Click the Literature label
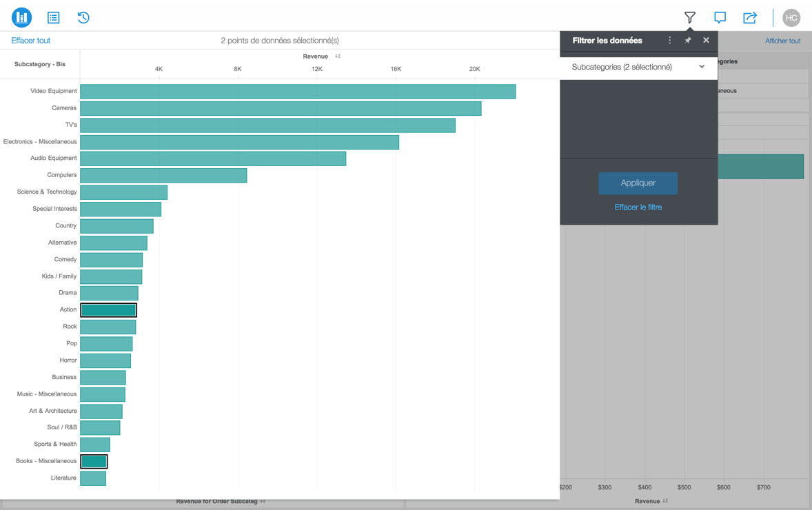This screenshot has width=812, height=510. 63,478
